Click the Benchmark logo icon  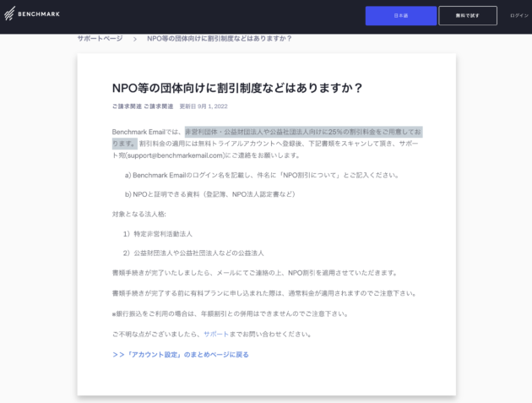tap(9, 14)
